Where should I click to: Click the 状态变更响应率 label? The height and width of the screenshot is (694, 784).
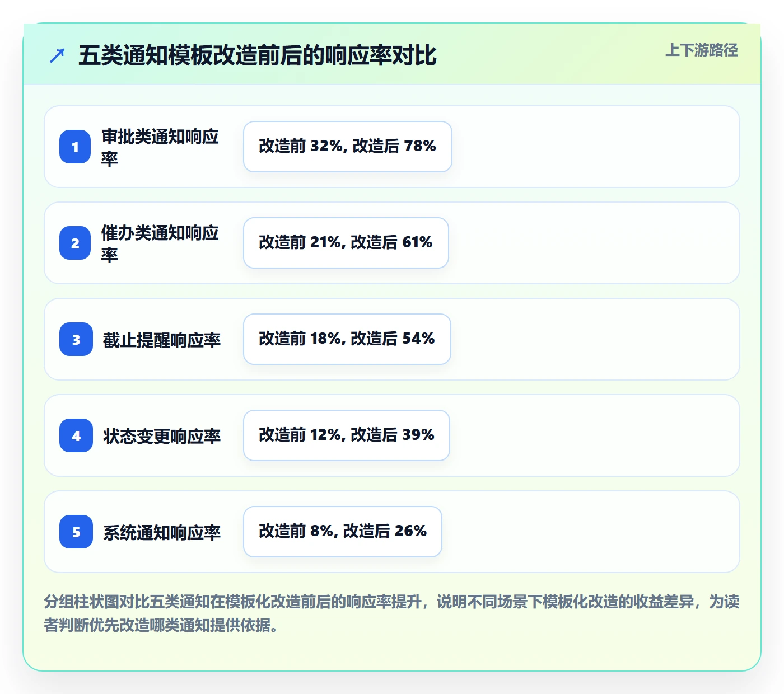click(162, 436)
